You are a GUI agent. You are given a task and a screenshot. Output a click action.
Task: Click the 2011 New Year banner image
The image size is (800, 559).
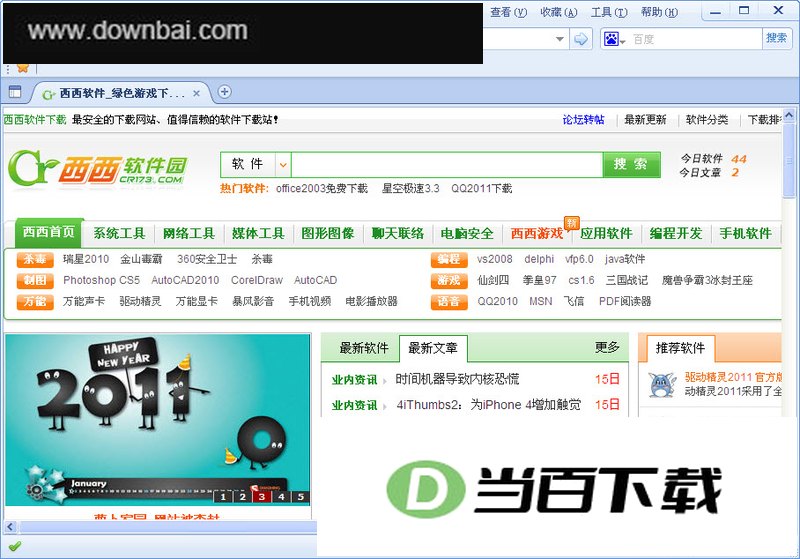click(158, 419)
